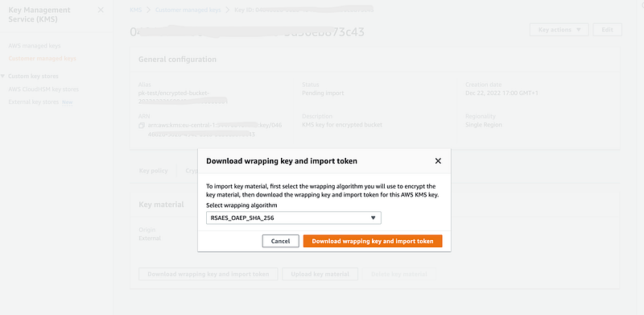Viewport: 644px width, 315px height.
Task: Click dropdown arrow in algorithm selector
Action: [x=373, y=218]
